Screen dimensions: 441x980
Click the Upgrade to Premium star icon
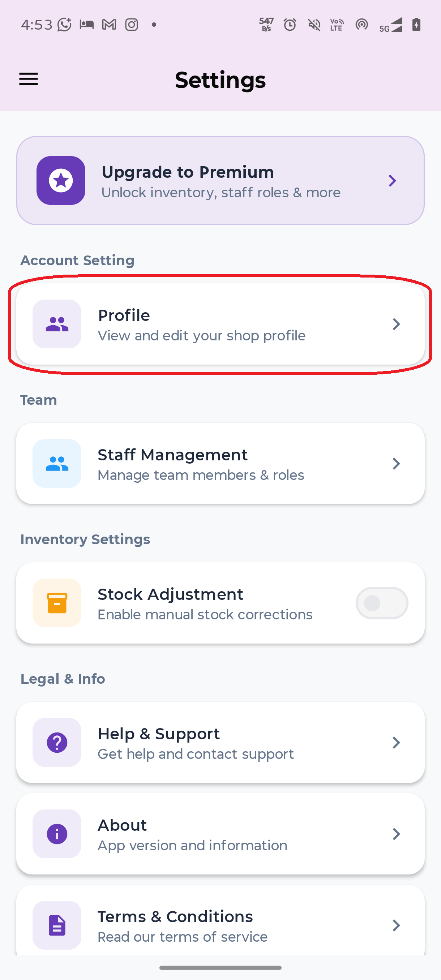60,181
